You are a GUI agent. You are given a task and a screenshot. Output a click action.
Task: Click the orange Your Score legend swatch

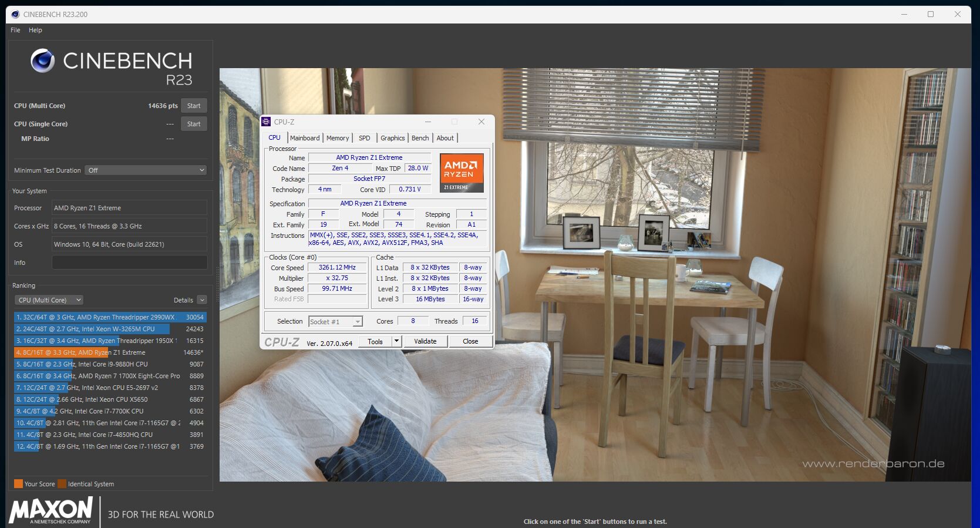(18, 484)
